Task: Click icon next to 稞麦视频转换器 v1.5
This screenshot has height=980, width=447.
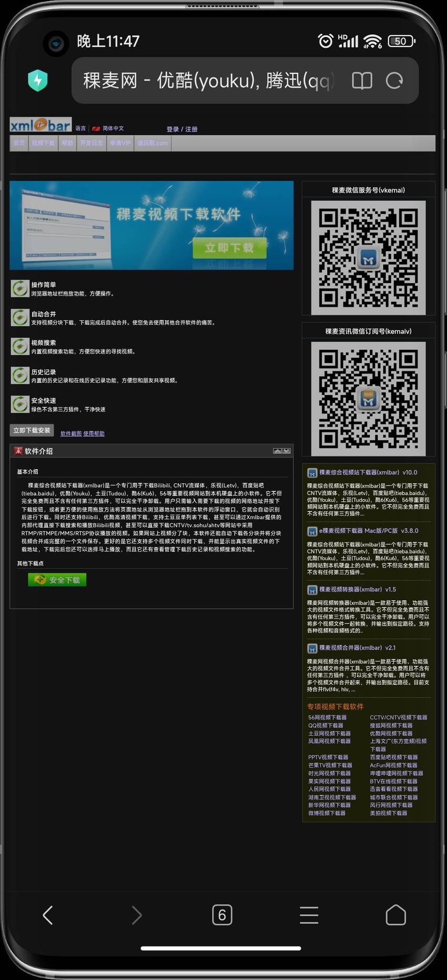Action: (x=312, y=590)
